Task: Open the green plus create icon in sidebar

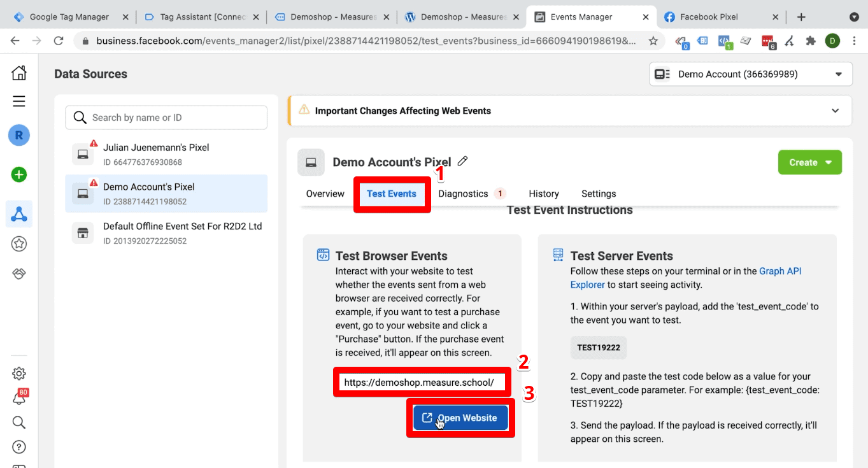Action: click(x=19, y=174)
